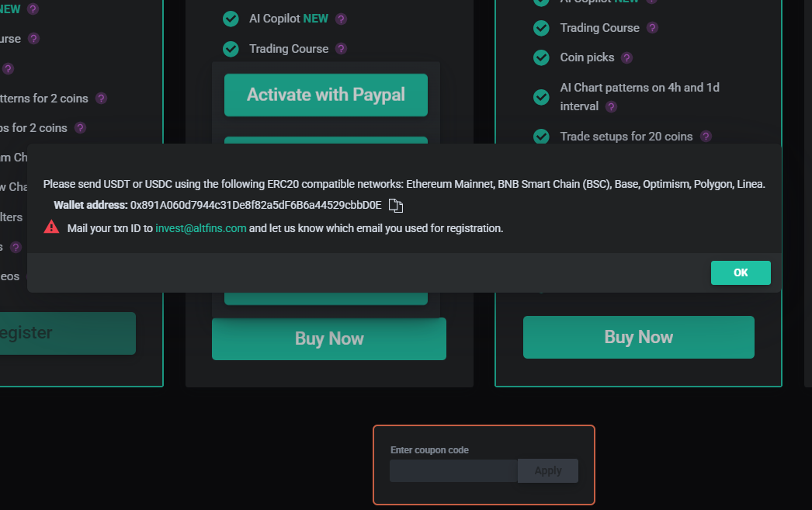Screen dimensions: 812x510
Task: Open the invest@altfins.com email link
Action: click(201, 228)
